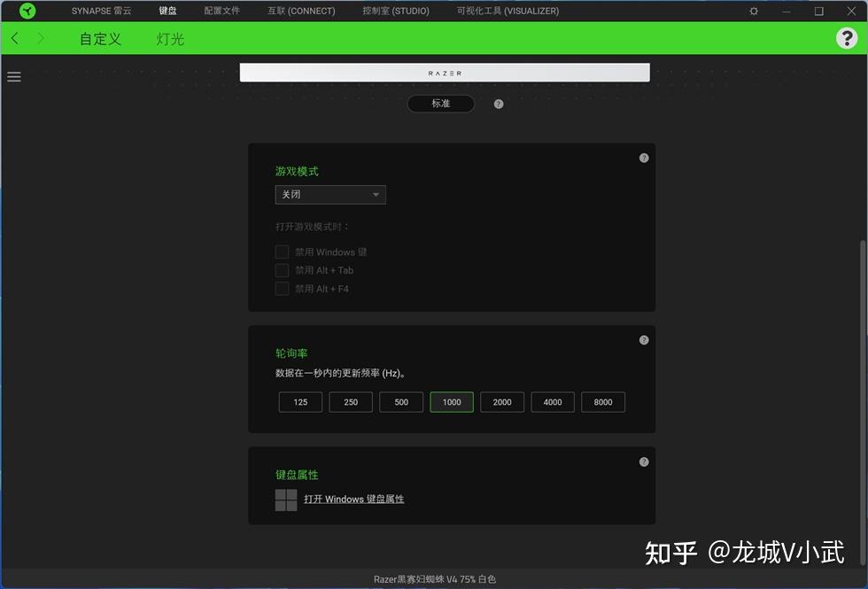Go back with the left arrow
The image size is (868, 589).
coord(15,38)
